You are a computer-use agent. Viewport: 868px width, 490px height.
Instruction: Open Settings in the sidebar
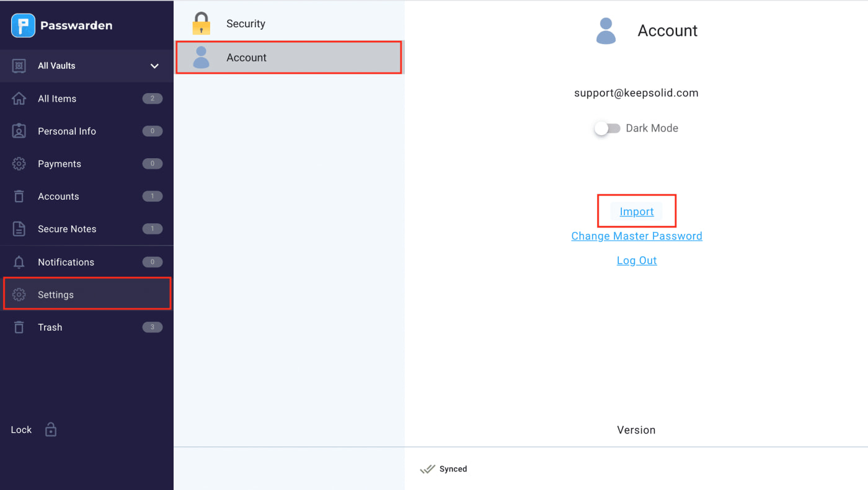(x=55, y=295)
